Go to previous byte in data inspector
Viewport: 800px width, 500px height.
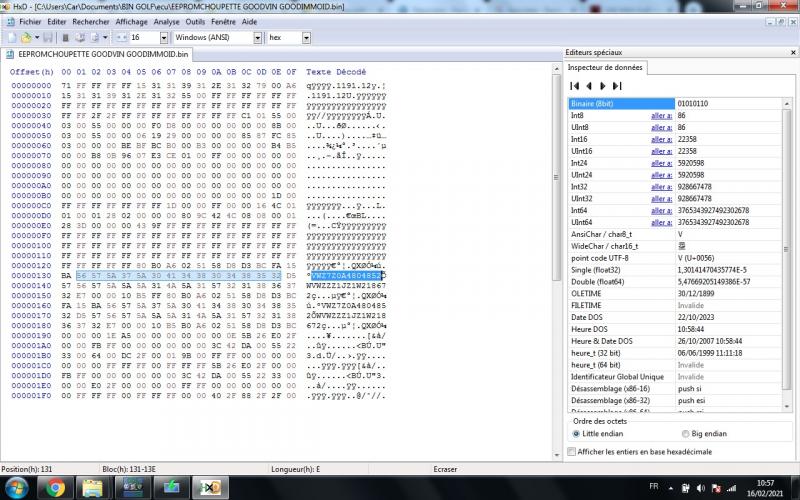point(589,86)
